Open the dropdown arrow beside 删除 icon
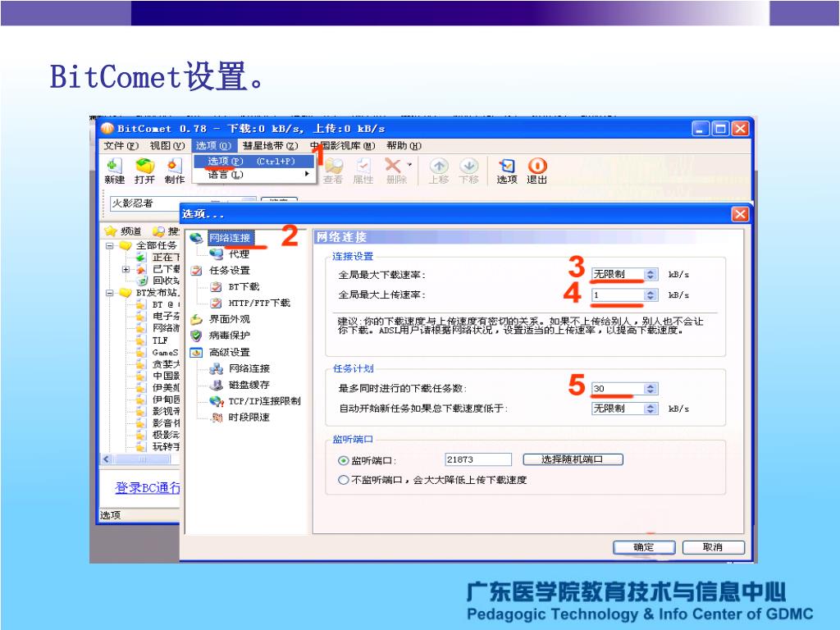Viewport: 840px width, 630px height. [x=410, y=164]
